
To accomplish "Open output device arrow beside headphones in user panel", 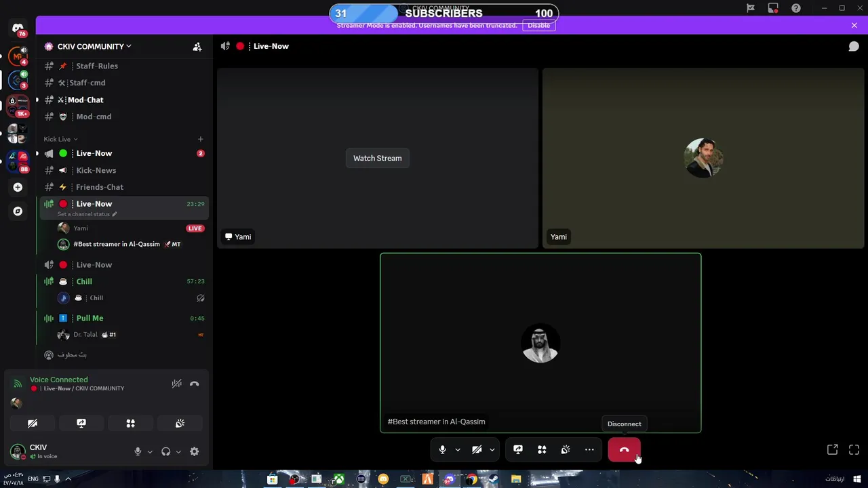I will [x=178, y=451].
